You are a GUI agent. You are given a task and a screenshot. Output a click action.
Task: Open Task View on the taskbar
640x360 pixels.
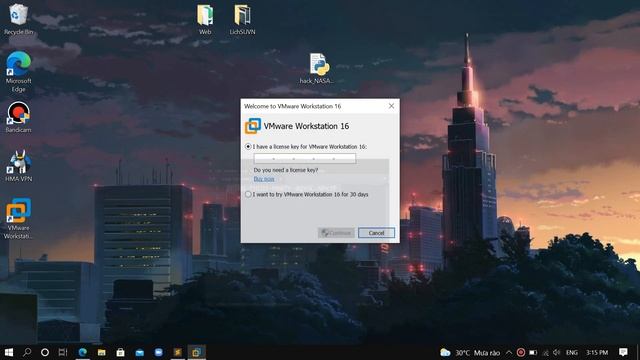point(63,352)
